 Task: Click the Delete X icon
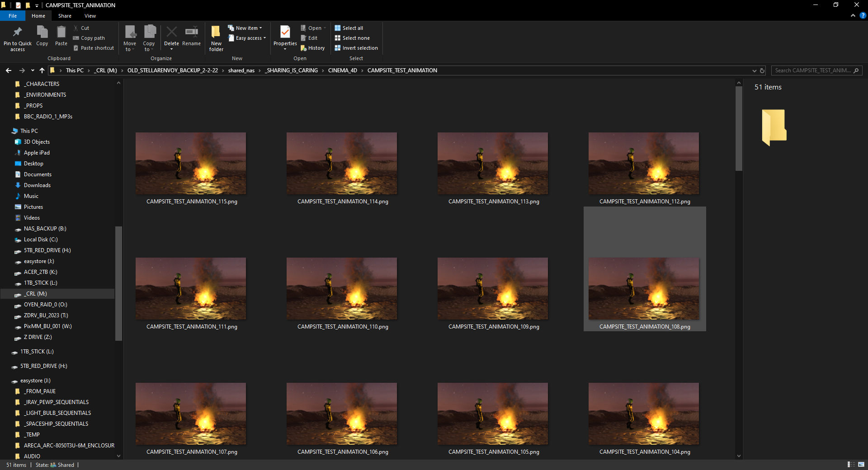tap(171, 32)
